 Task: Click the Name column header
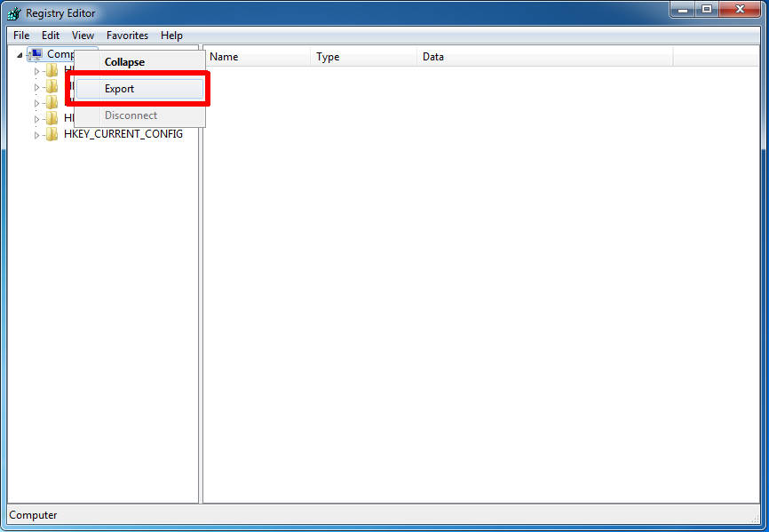tap(257, 57)
